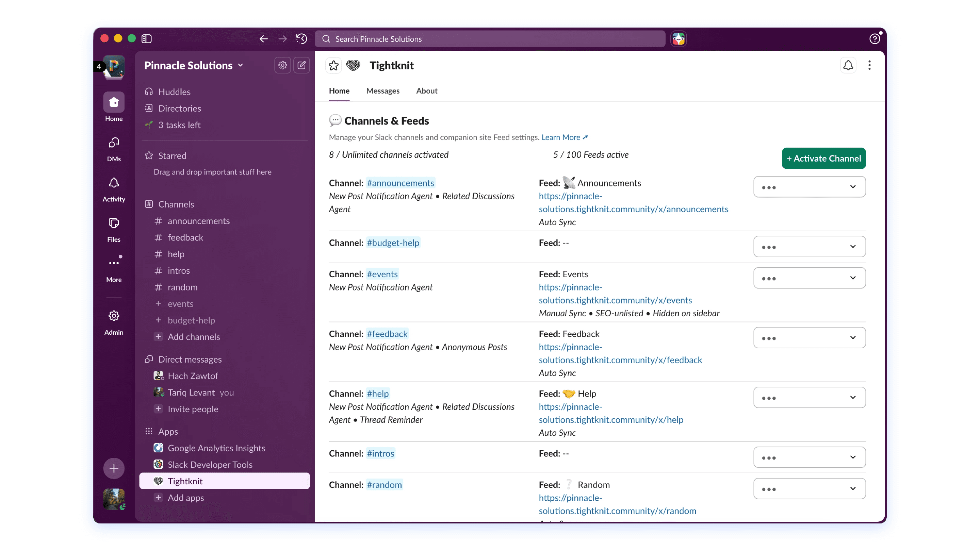
Task: Open the three-dot more options menu
Action: point(869,65)
